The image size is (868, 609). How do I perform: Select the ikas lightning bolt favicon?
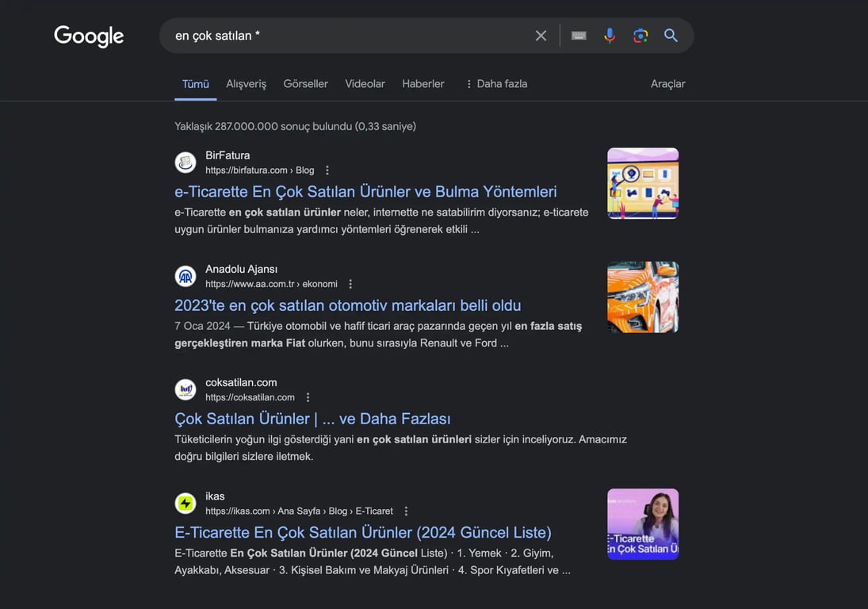click(x=185, y=503)
